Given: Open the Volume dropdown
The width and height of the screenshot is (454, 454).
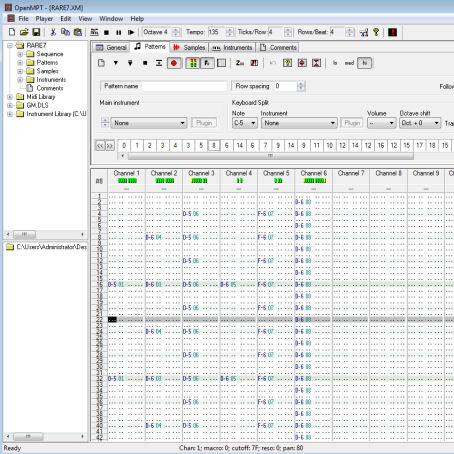Looking at the screenshot, I should (381, 123).
